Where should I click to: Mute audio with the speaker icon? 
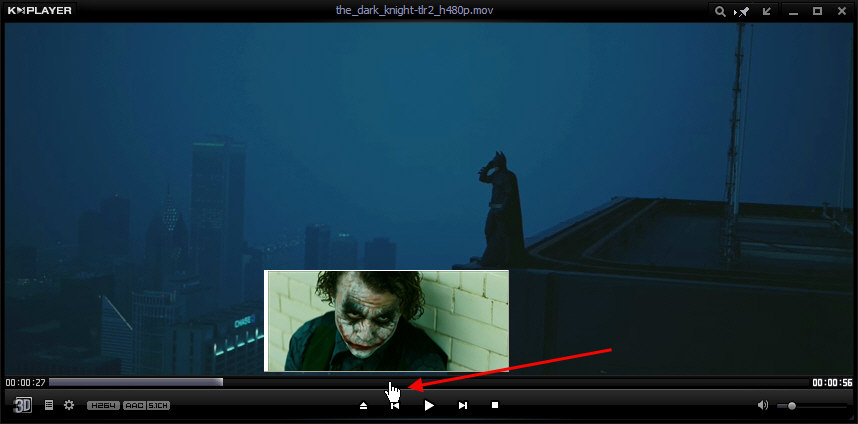(x=763, y=405)
